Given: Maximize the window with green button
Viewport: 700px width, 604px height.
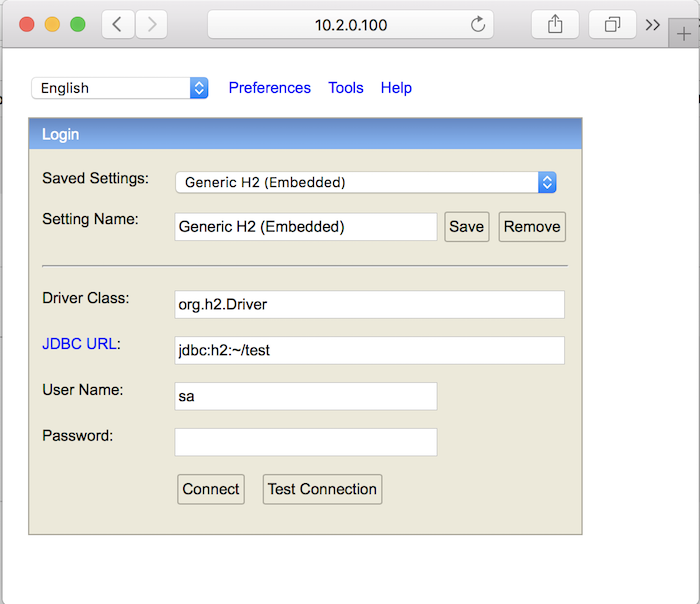Looking at the screenshot, I should [x=78, y=24].
